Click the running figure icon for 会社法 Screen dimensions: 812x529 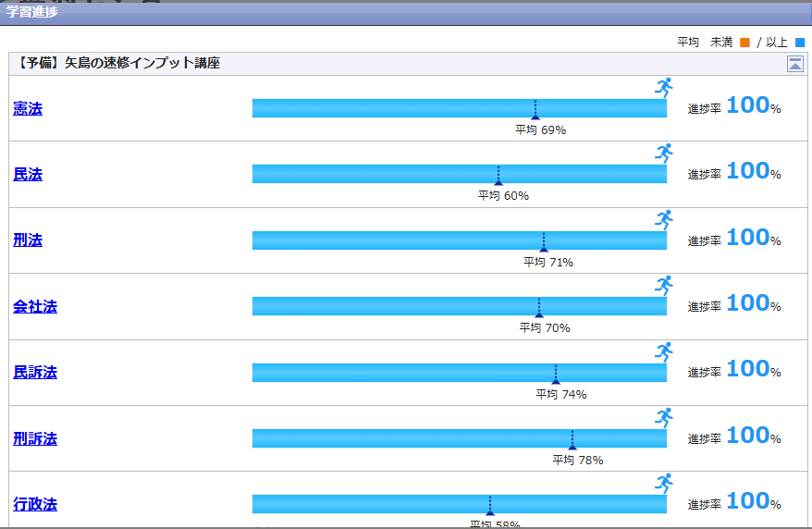[664, 286]
